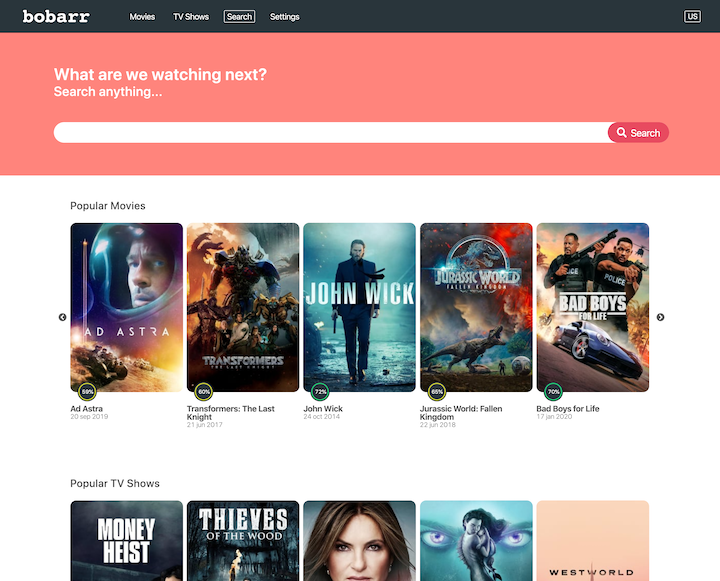Open the US region selector
This screenshot has height=581, width=720.
(692, 17)
